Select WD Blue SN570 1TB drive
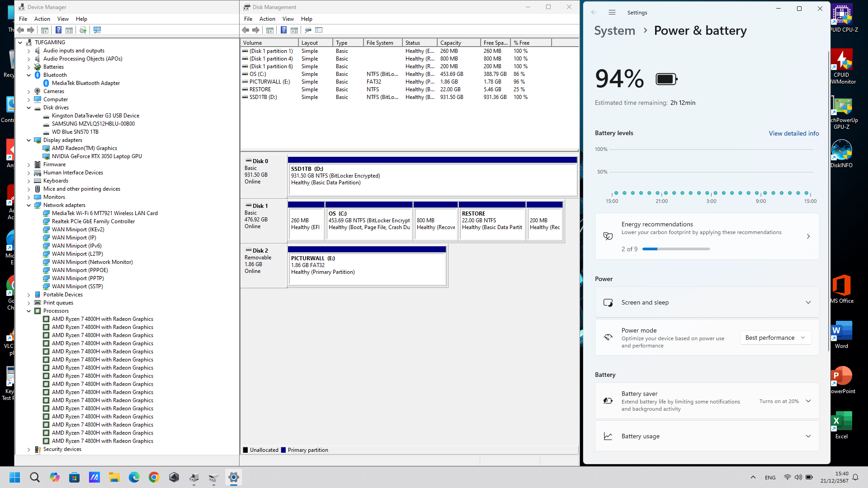 click(75, 132)
